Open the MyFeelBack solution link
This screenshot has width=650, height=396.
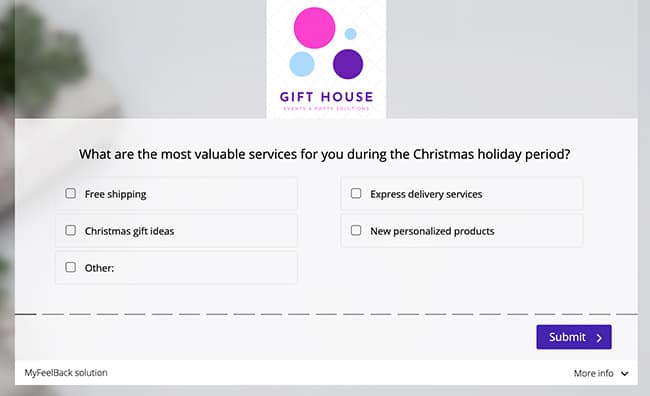point(66,372)
